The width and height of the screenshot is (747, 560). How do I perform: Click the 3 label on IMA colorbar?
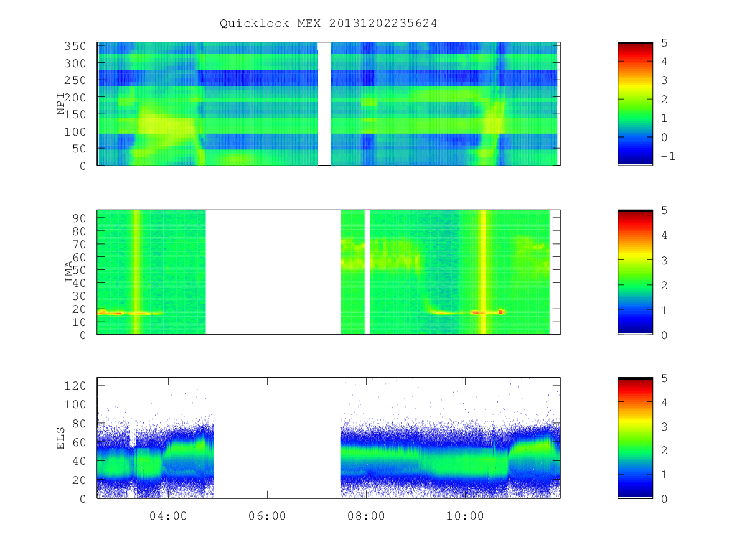(x=664, y=260)
